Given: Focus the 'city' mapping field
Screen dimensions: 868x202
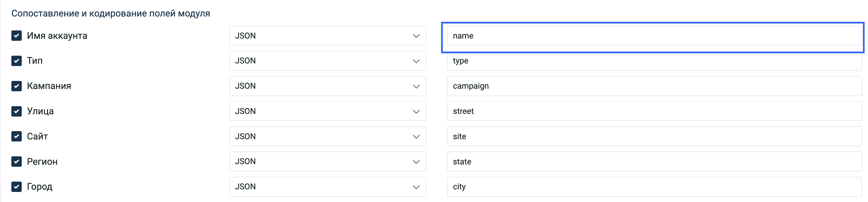Looking at the screenshot, I should 654,186.
